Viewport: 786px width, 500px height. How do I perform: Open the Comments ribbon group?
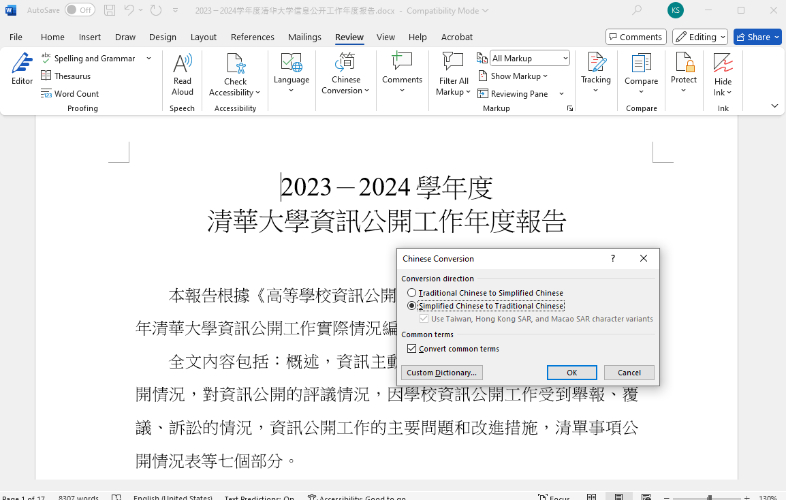[402, 73]
